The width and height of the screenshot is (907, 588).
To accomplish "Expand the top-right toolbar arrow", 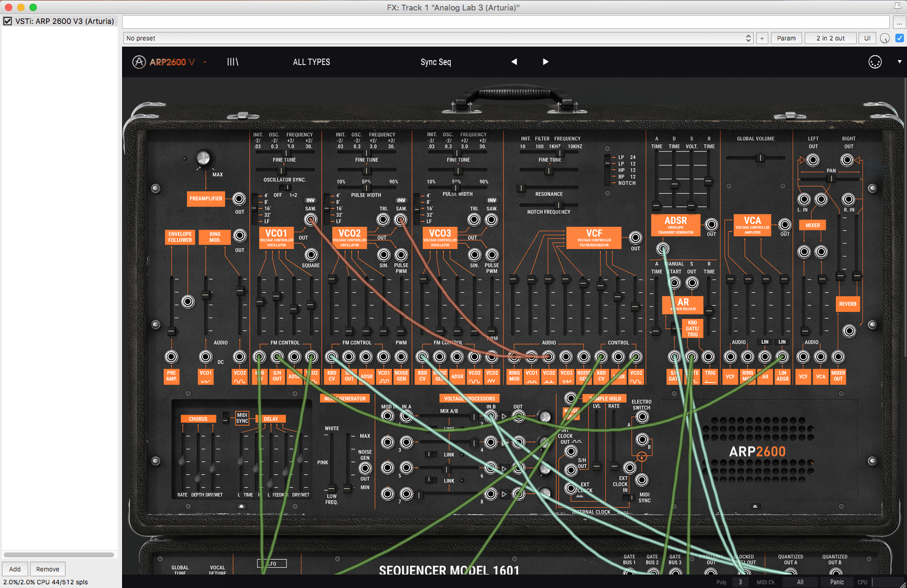I will pos(900,62).
